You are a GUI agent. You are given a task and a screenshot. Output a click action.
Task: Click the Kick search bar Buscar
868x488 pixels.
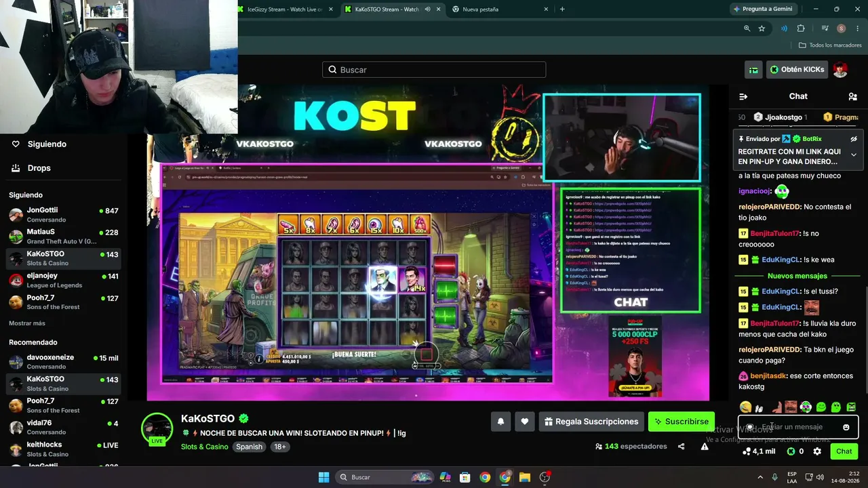(x=434, y=70)
